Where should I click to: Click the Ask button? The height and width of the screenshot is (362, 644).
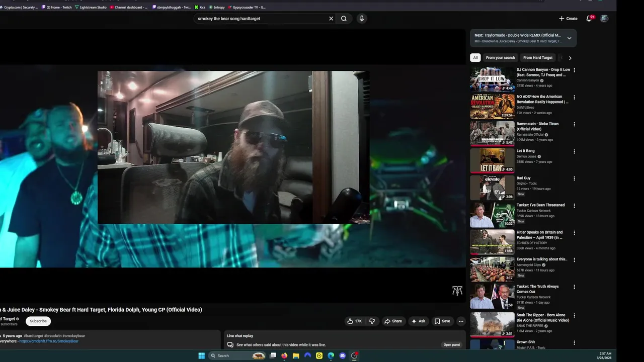[x=418, y=321]
